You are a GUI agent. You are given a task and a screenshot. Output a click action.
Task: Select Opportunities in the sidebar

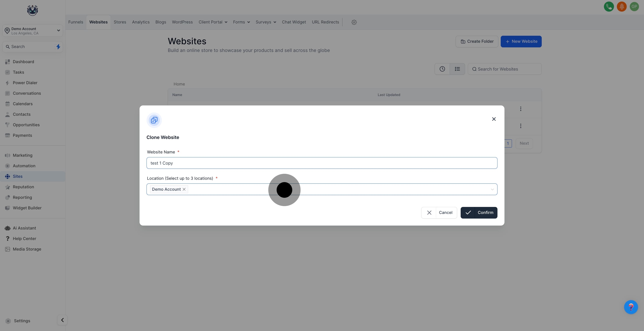[x=26, y=125]
